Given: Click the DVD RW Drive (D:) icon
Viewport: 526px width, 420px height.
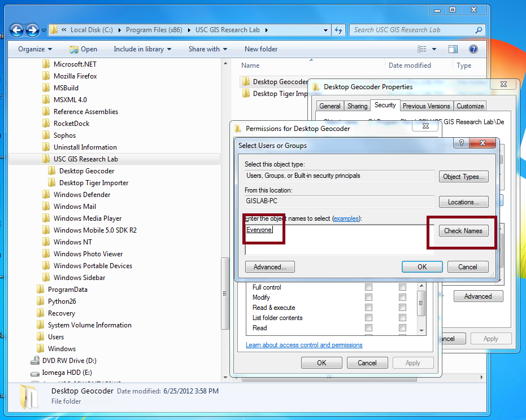Looking at the screenshot, I should coord(35,361).
